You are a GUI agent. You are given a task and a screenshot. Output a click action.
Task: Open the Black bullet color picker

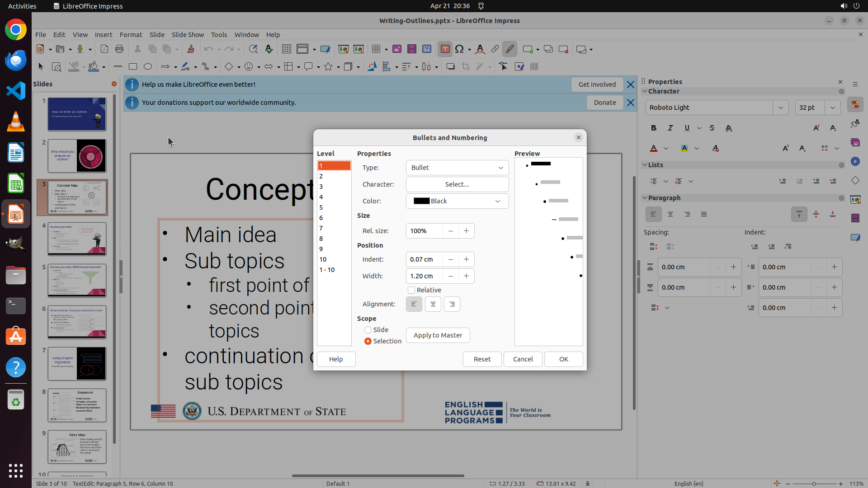(457, 201)
